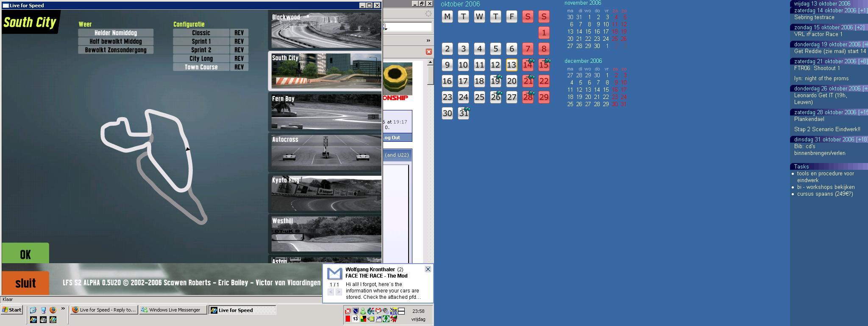Close the red X tab button in Firefox
Image resolution: width=868 pixels, height=326 pixels.
click(429, 52)
